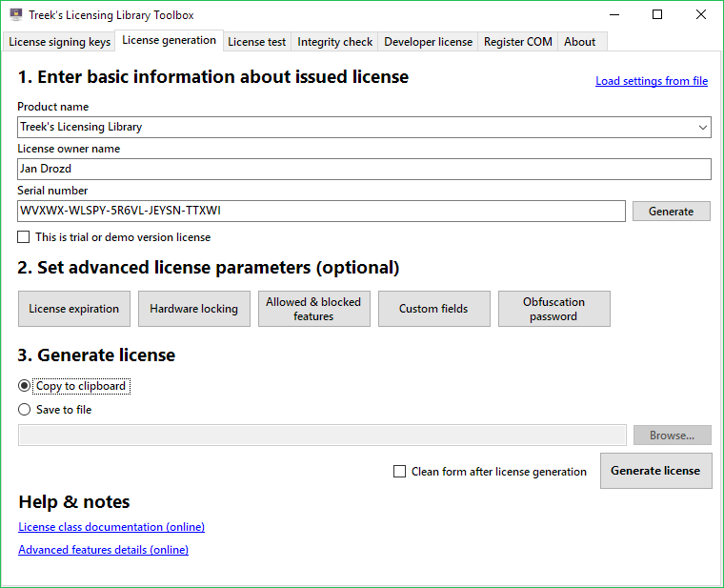Open Hardware locking settings
The height and width of the screenshot is (588, 724).
(x=194, y=309)
